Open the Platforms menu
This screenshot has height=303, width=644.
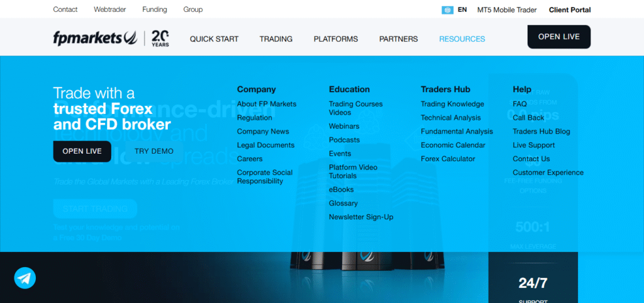(336, 39)
